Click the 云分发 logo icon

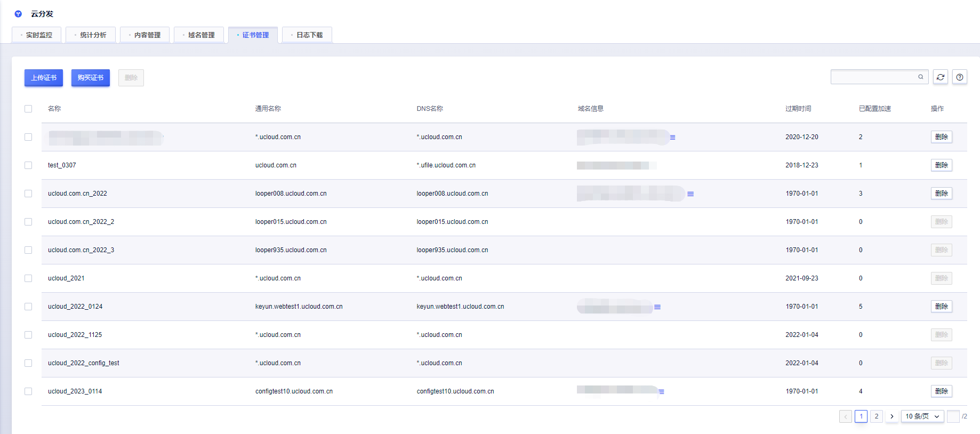tap(18, 14)
